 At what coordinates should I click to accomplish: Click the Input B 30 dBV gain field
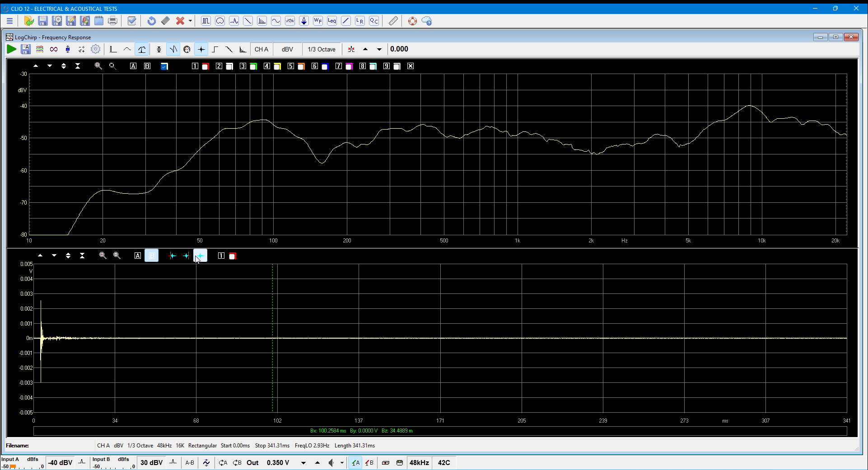point(151,463)
